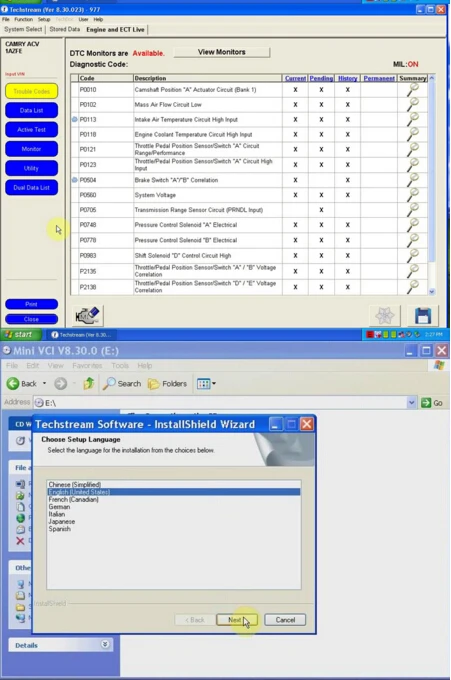
Task: Open summary magnifier for P0748 row
Action: [x=413, y=225]
